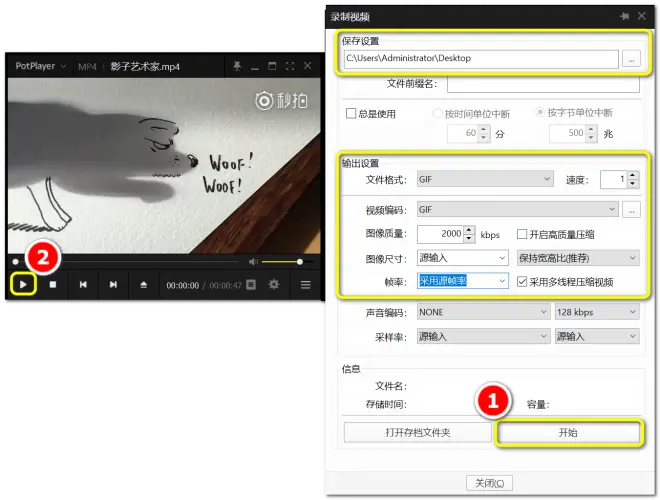
Task: Open the PotPlayer main menu dropdown
Action: click(40, 66)
